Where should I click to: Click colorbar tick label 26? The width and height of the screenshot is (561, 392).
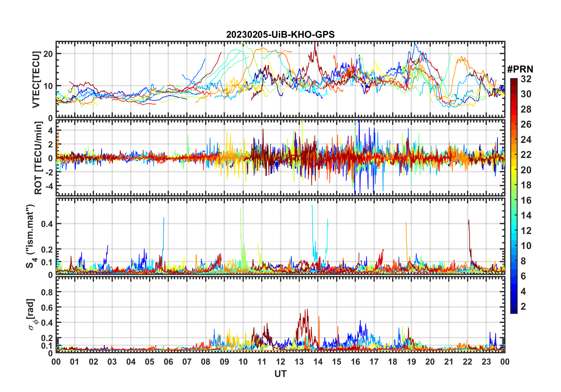click(x=526, y=124)
